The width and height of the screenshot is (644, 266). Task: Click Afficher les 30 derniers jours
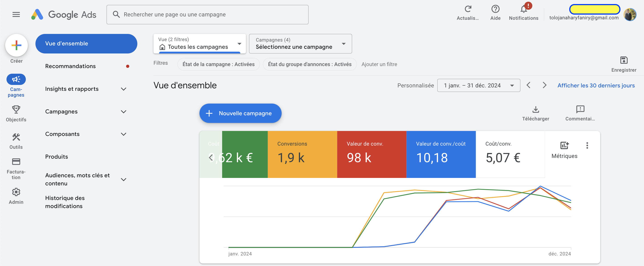point(596,86)
